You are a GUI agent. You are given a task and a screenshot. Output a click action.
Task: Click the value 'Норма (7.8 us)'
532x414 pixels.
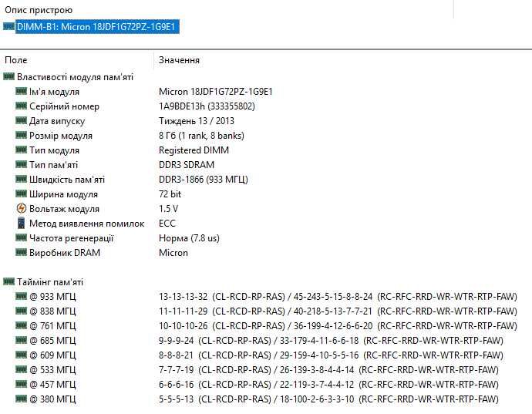189,238
